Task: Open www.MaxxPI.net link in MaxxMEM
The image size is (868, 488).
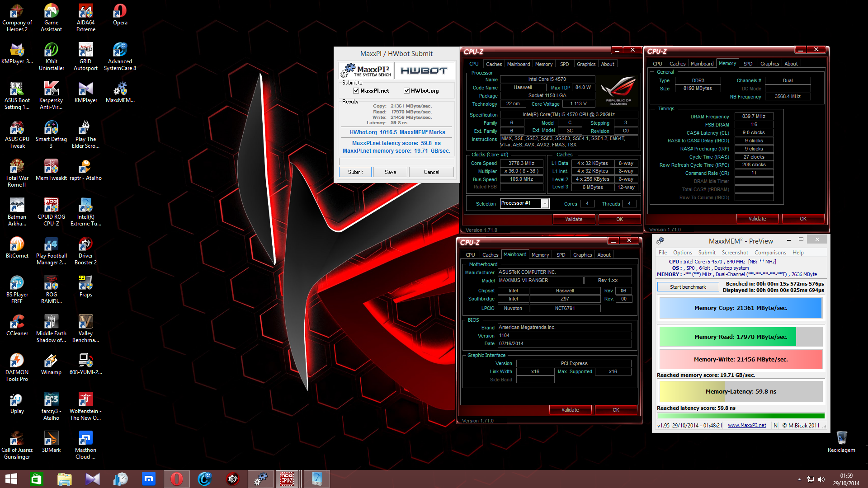Action: (747, 425)
